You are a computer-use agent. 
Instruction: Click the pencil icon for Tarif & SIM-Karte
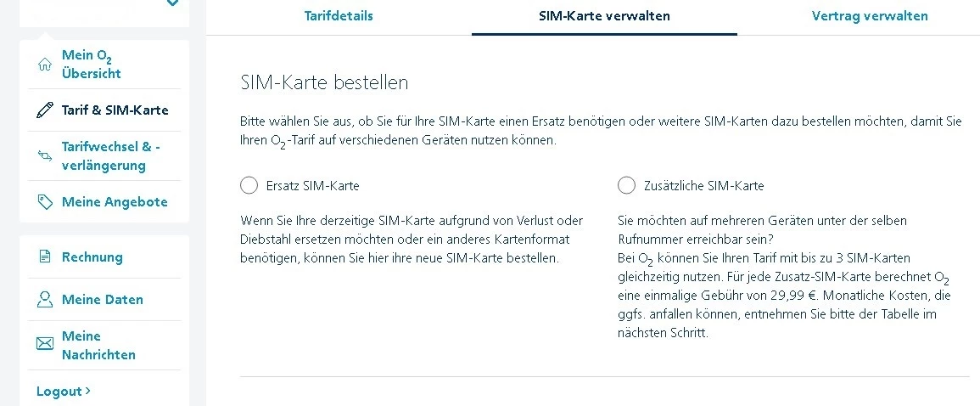coord(45,110)
